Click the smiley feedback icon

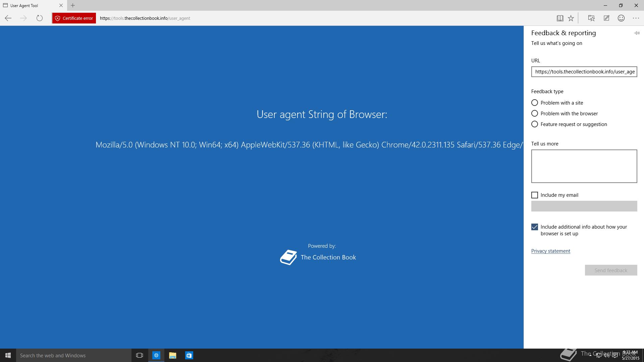[621, 18]
